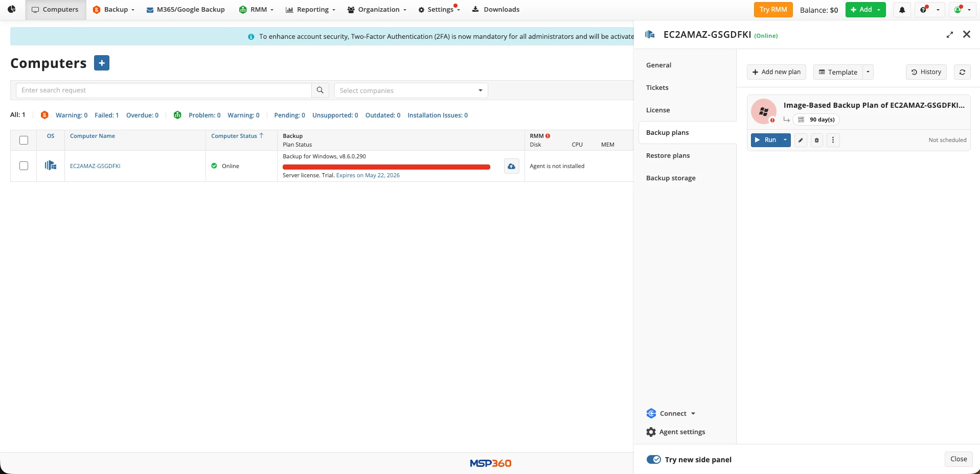Screen dimensions: 980x474
Task: Click the MSP360 home logo icon in the top bar
Action: coord(12,9)
